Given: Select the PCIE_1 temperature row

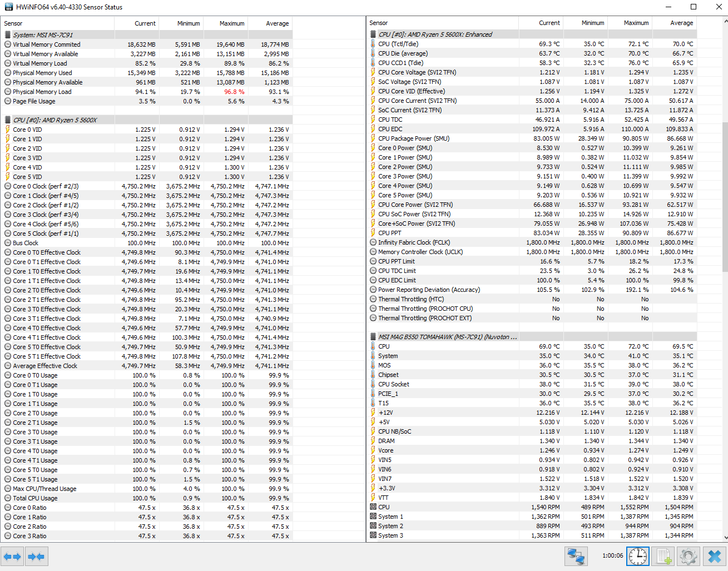Looking at the screenshot, I should click(x=532, y=394).
